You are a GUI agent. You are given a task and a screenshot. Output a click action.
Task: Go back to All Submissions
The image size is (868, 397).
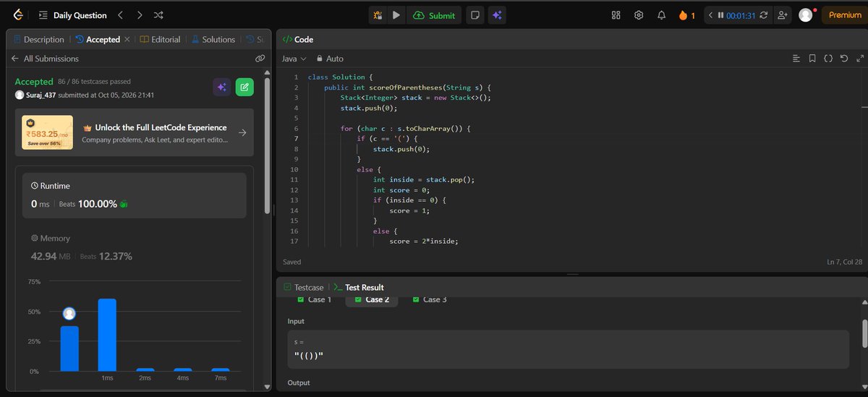45,59
